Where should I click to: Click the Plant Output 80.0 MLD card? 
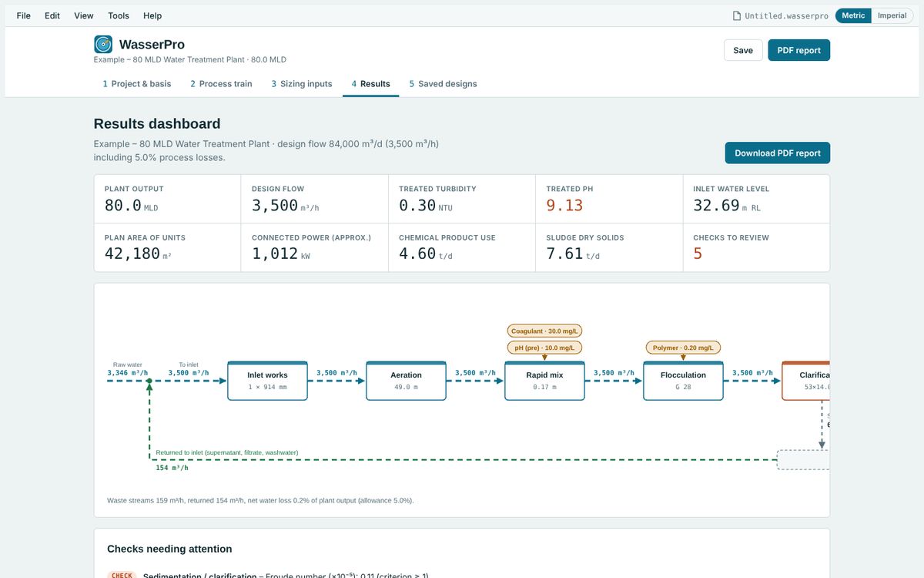[168, 199]
